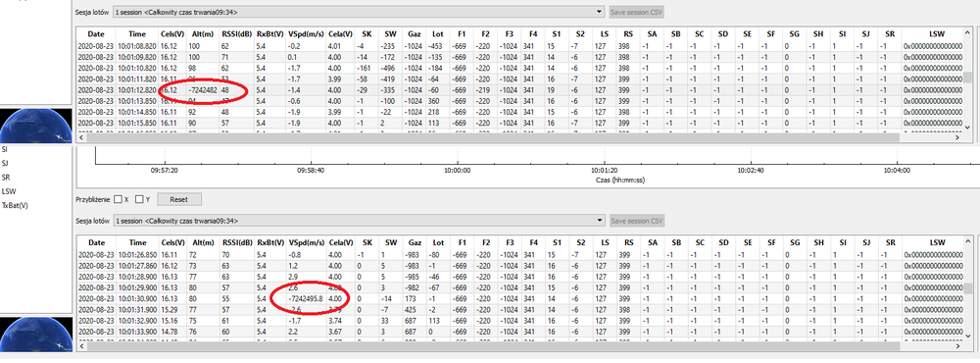Click the LSW header in the upper table
The height and width of the screenshot is (363, 980).
[x=937, y=33]
